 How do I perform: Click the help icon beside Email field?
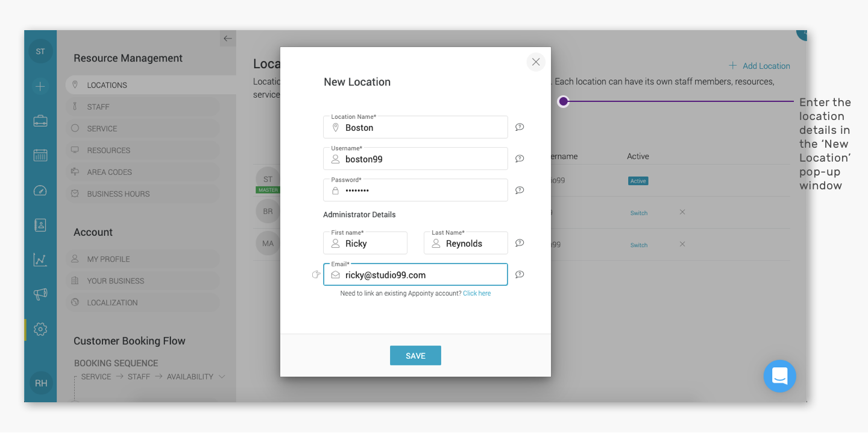pyautogui.click(x=520, y=274)
